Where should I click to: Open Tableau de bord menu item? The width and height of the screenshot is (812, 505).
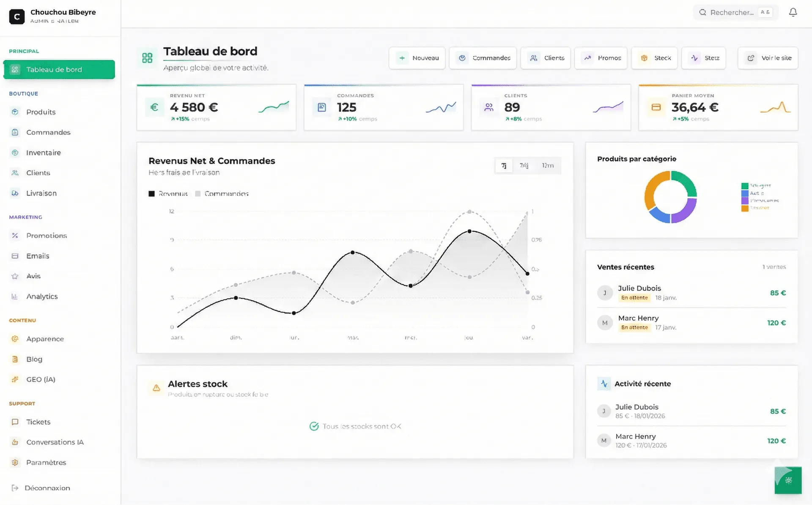click(59, 69)
